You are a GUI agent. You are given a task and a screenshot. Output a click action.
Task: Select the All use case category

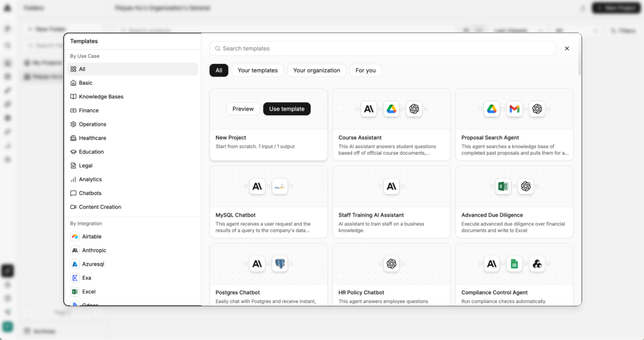(x=132, y=69)
